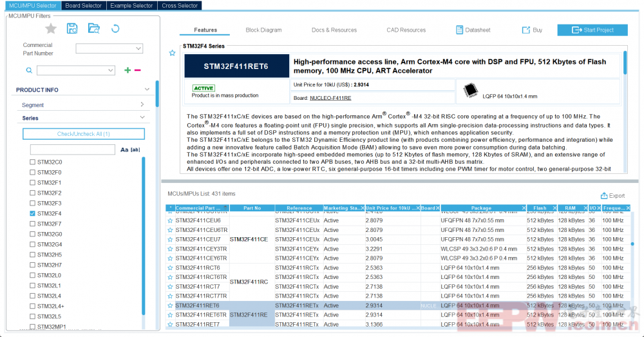Image resolution: width=644 pixels, height=337 pixels.
Task: Star the STM32F411RCT6 row
Action: tap(170, 268)
